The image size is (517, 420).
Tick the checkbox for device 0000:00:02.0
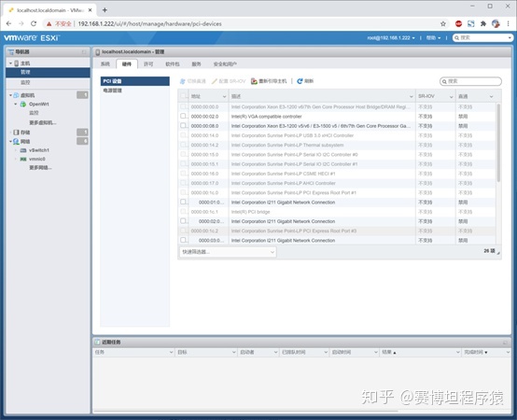click(x=183, y=116)
